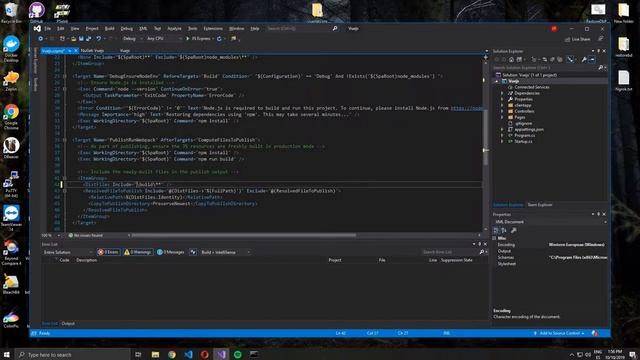The image size is (640, 360).
Task: Click the Property Pages wrench icon in Properties
Action: [513, 231]
